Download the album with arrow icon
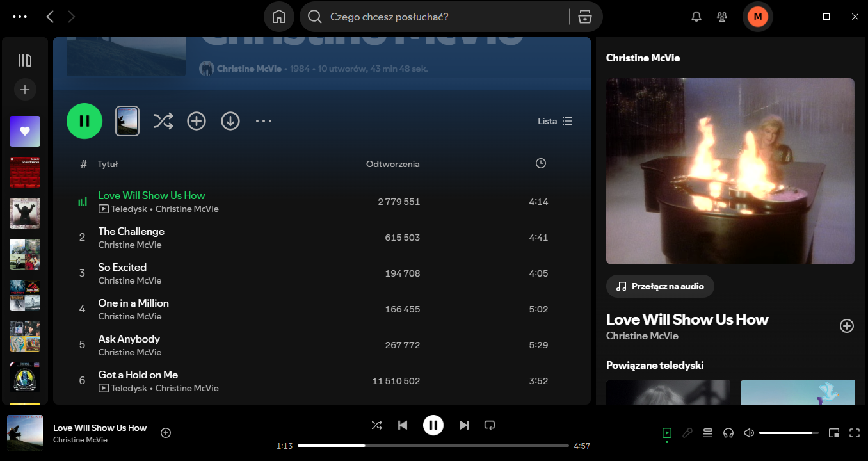Image resolution: width=868 pixels, height=461 pixels. click(x=230, y=121)
